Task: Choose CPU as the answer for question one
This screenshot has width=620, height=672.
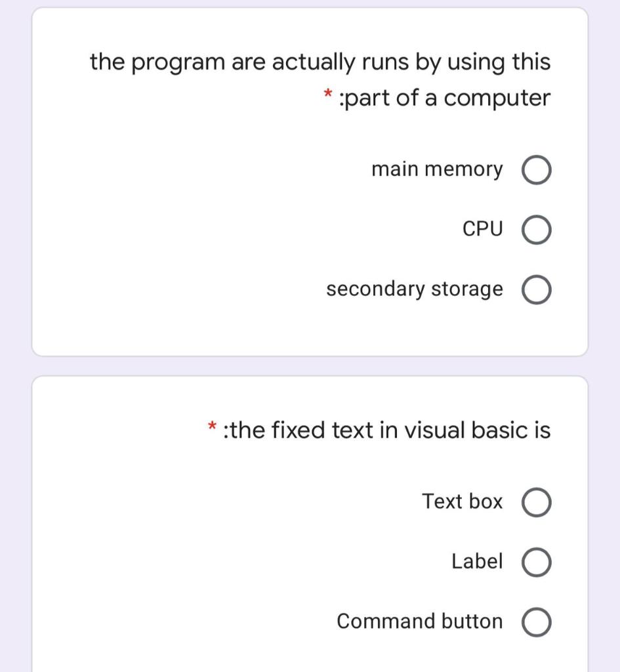Action: [x=536, y=229]
